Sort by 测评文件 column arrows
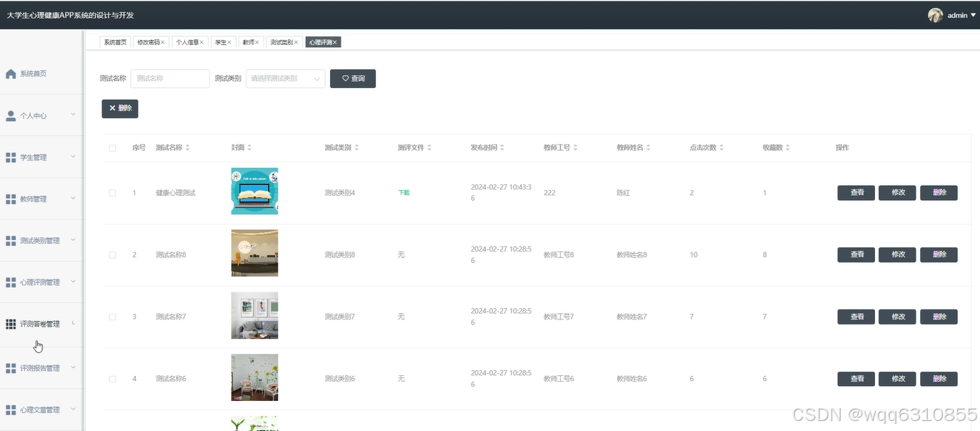The width and height of the screenshot is (980, 431). tap(429, 148)
